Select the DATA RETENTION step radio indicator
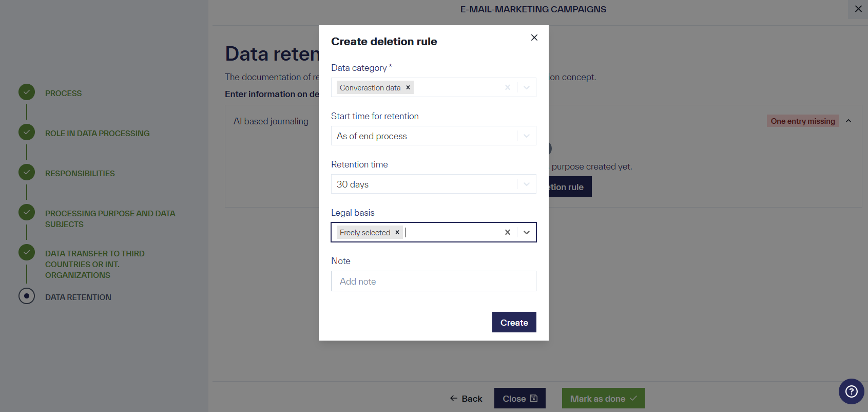This screenshot has height=412, width=868. tap(27, 296)
